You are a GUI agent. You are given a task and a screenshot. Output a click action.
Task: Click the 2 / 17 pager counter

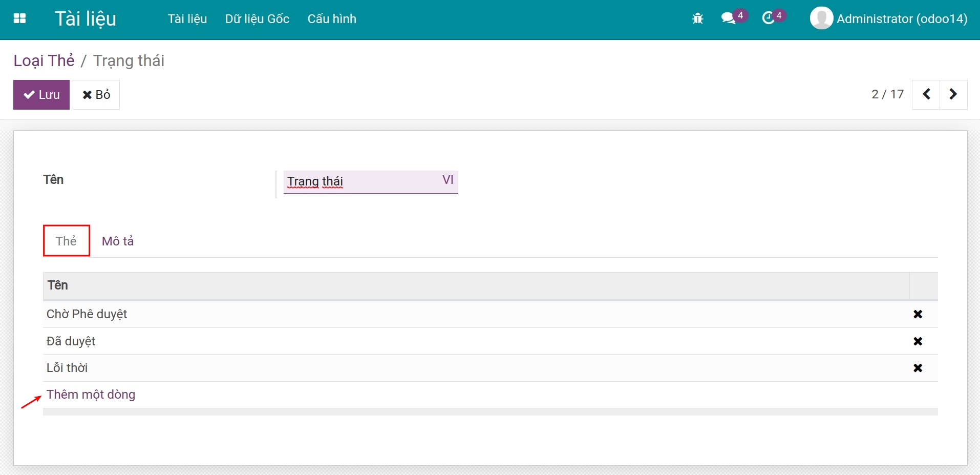point(888,94)
